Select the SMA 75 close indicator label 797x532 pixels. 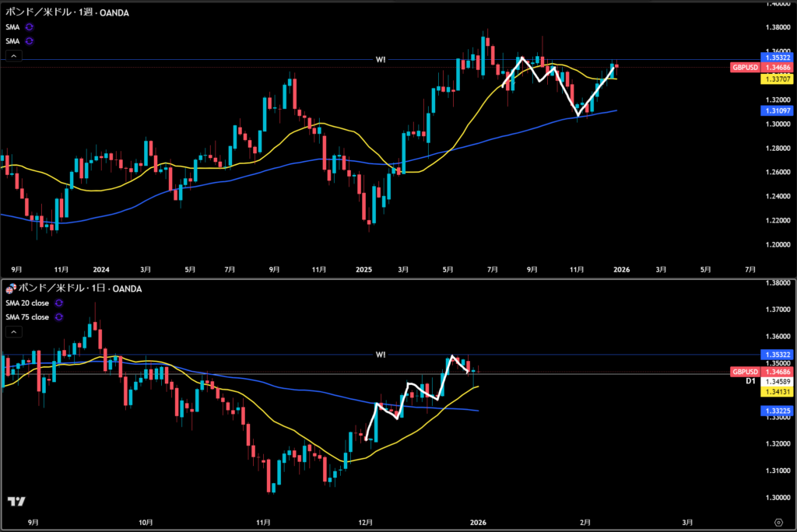pos(27,317)
